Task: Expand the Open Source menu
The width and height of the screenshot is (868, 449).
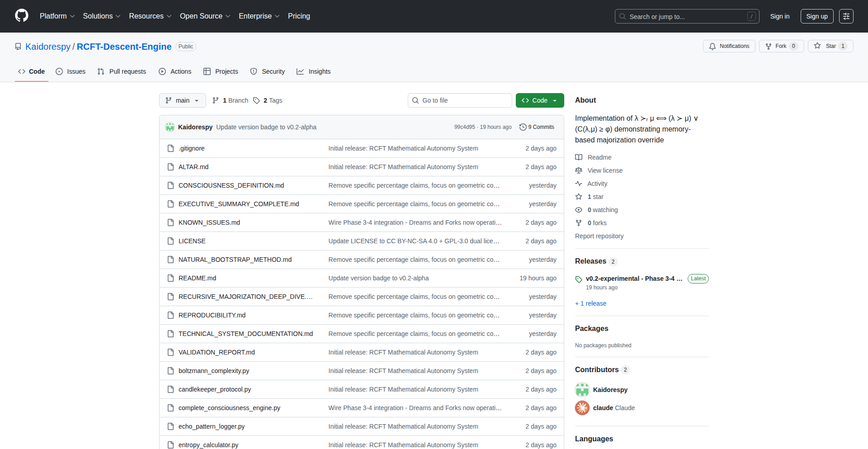Action: tap(205, 16)
